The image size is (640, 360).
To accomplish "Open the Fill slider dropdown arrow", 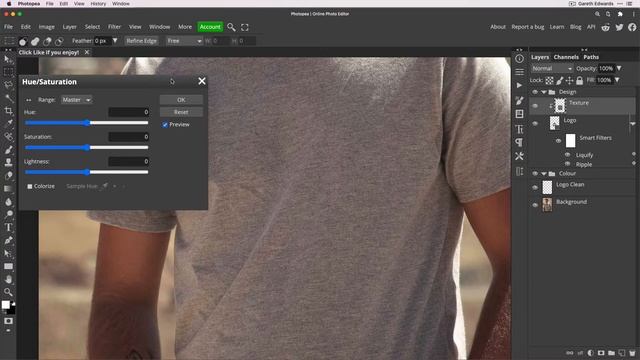I will coord(617,80).
